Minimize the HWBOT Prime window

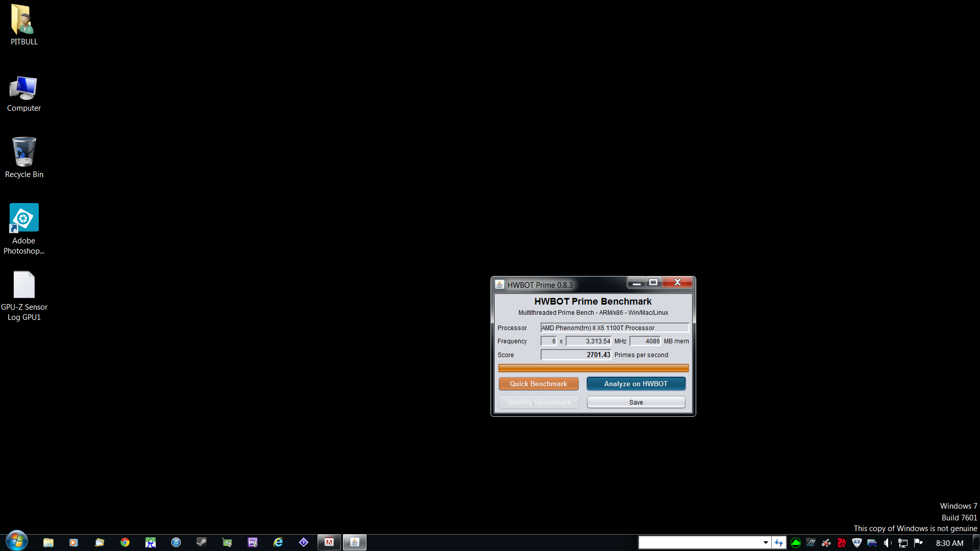(636, 283)
